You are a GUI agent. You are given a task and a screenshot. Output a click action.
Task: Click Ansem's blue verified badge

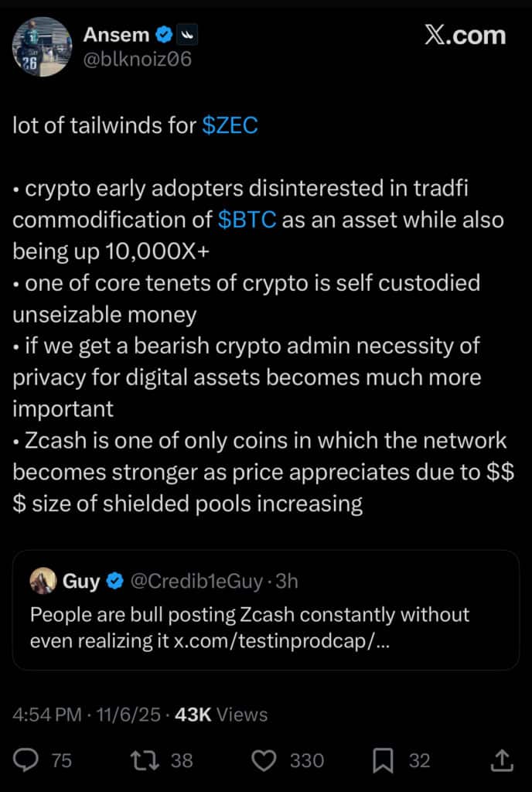pos(163,34)
